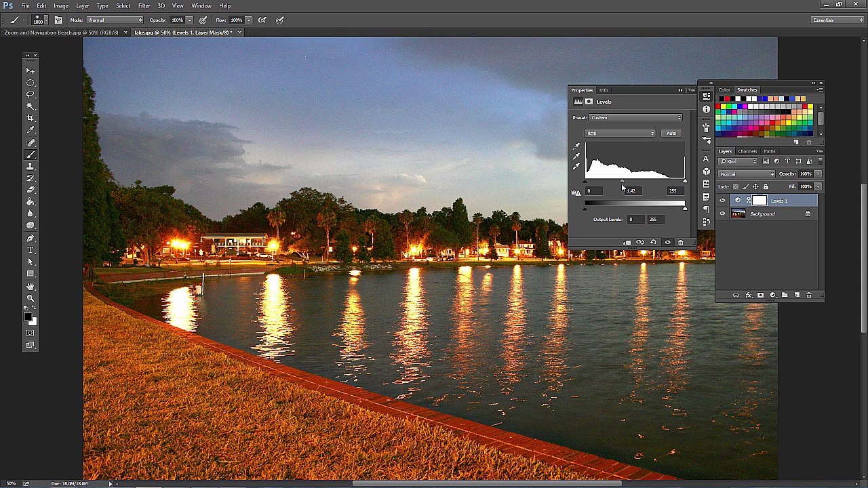
Task: Select the History Brush tool
Action: pos(31,178)
